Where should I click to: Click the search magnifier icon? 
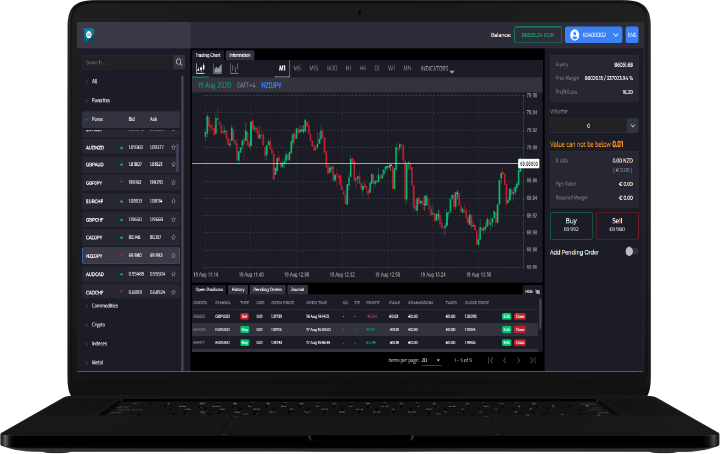(179, 62)
